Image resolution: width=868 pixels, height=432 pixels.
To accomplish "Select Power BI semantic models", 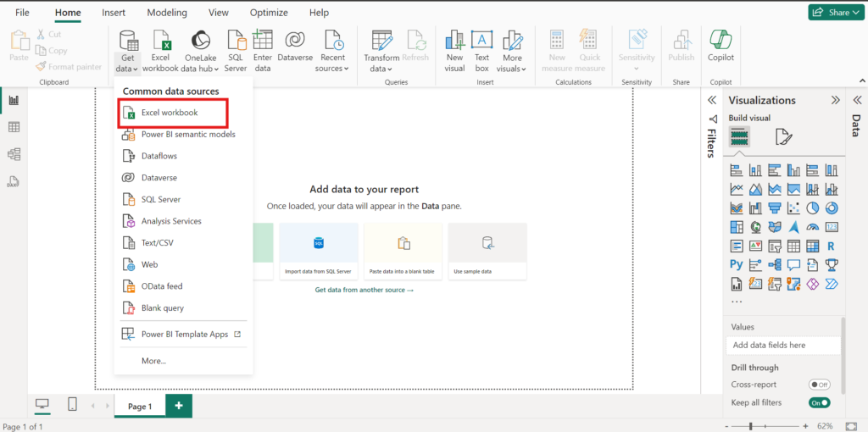I will click(183, 135).
